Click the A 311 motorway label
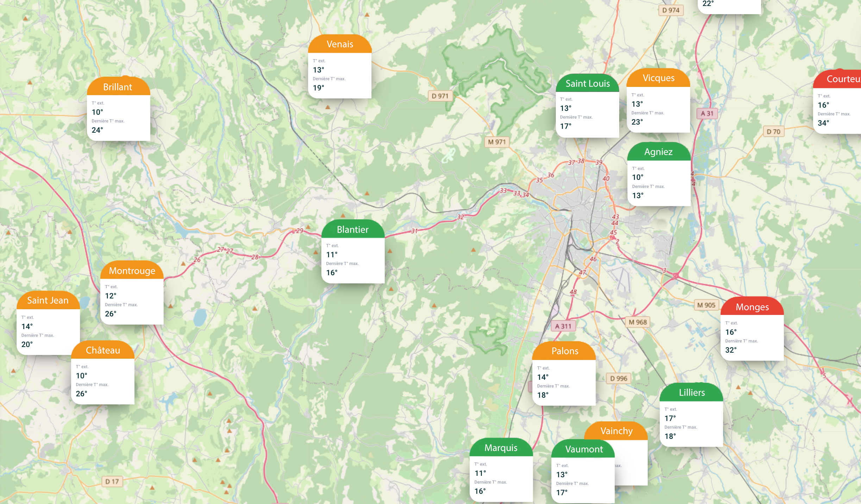This screenshot has height=504, width=861. point(563,326)
